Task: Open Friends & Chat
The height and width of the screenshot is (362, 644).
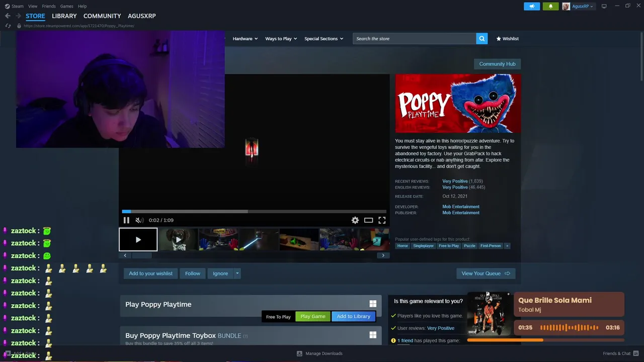Action: pyautogui.click(x=620, y=353)
